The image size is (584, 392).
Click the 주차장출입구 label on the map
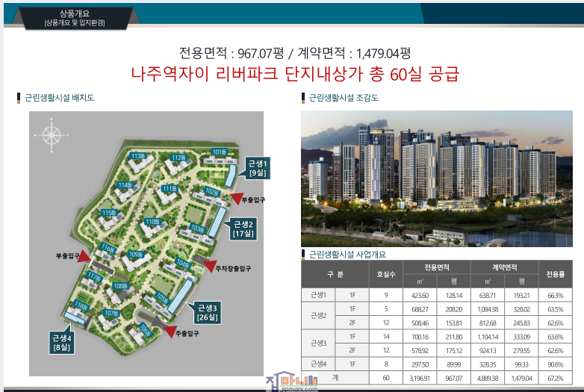click(x=233, y=268)
